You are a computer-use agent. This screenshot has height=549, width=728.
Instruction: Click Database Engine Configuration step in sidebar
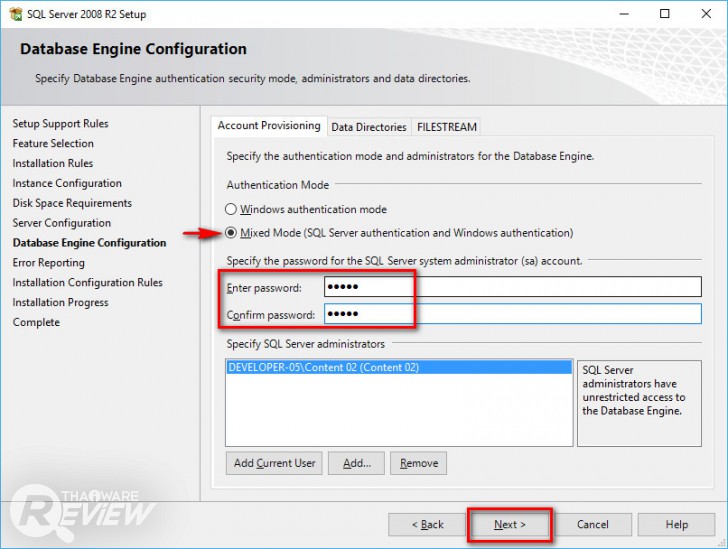coord(89,243)
